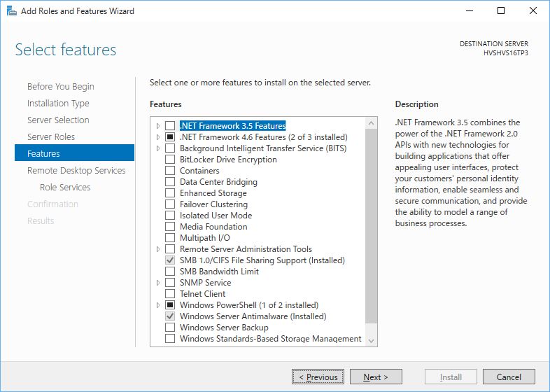Go to Before You Begin step

[x=61, y=86]
